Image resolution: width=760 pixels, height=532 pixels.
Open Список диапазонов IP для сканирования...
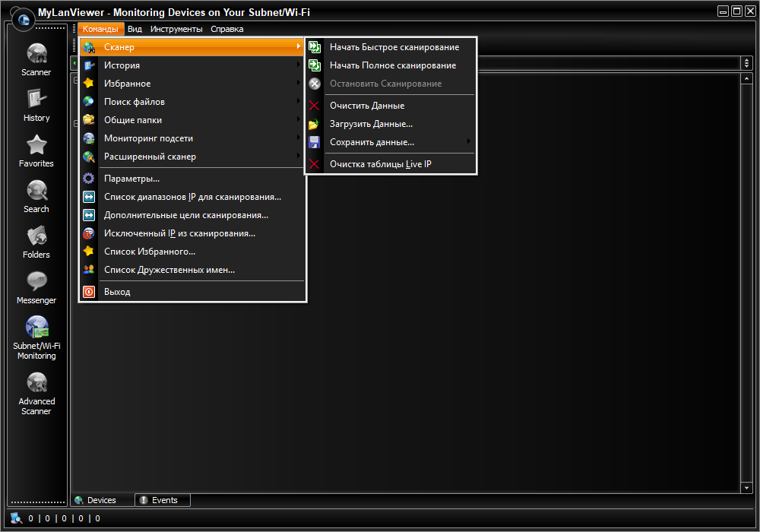click(192, 197)
